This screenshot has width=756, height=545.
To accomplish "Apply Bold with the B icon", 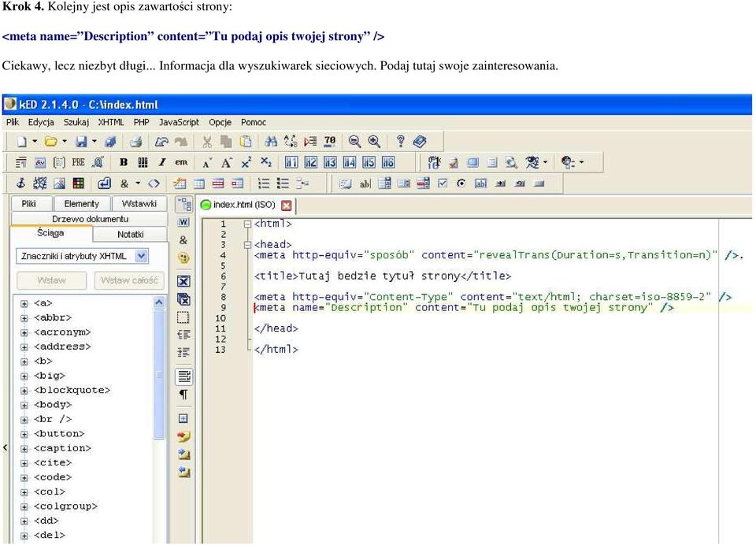I will click(x=124, y=162).
